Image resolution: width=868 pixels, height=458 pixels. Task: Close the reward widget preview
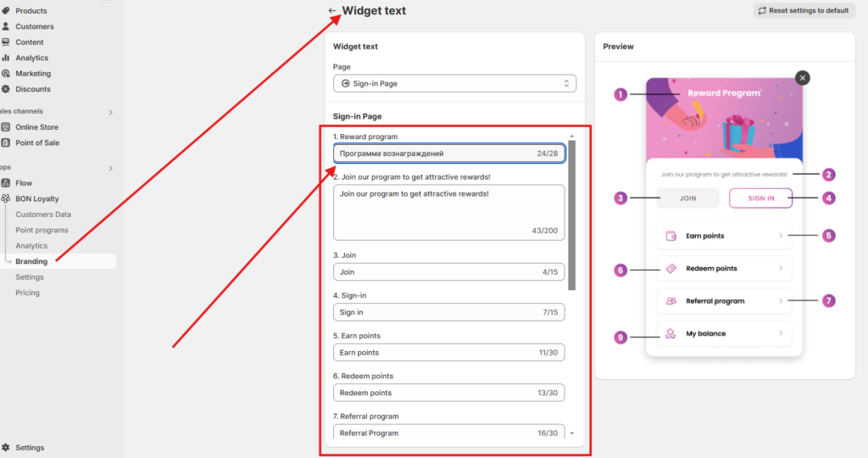[803, 77]
